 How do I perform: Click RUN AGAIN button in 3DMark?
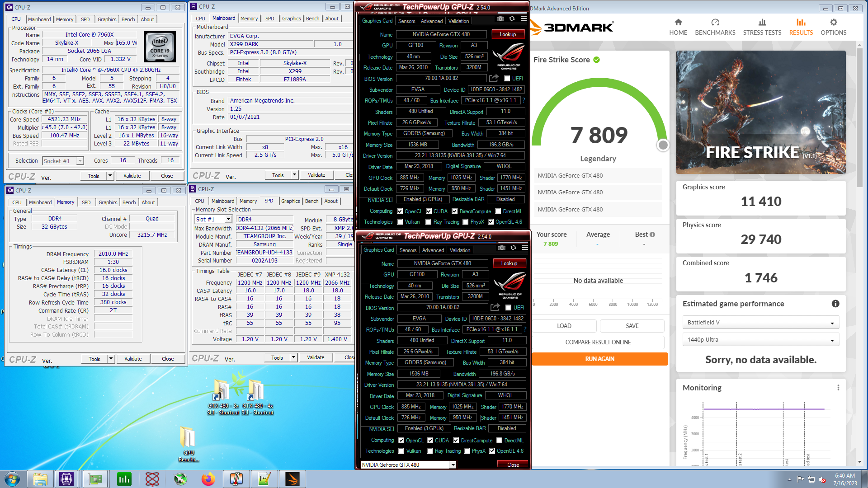599,359
